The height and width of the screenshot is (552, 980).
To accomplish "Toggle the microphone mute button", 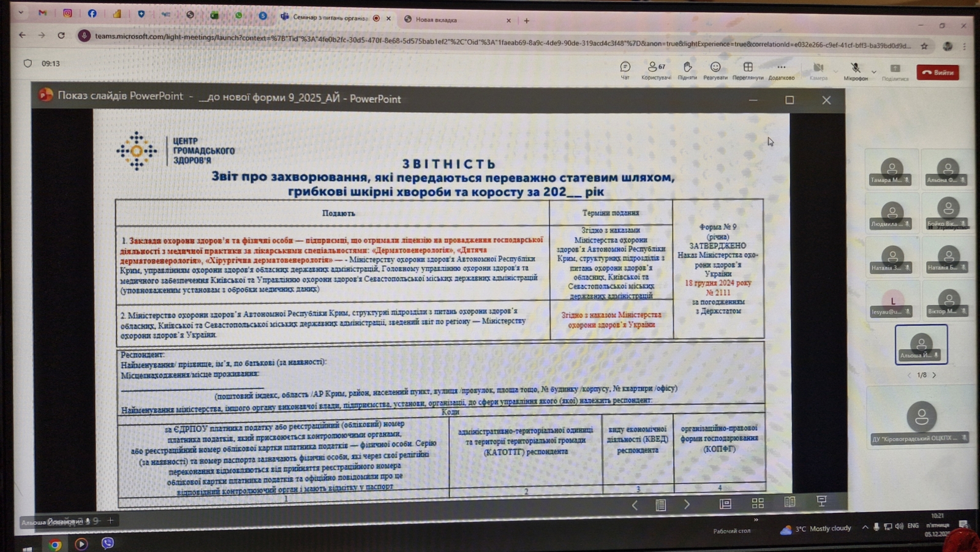I will [855, 69].
